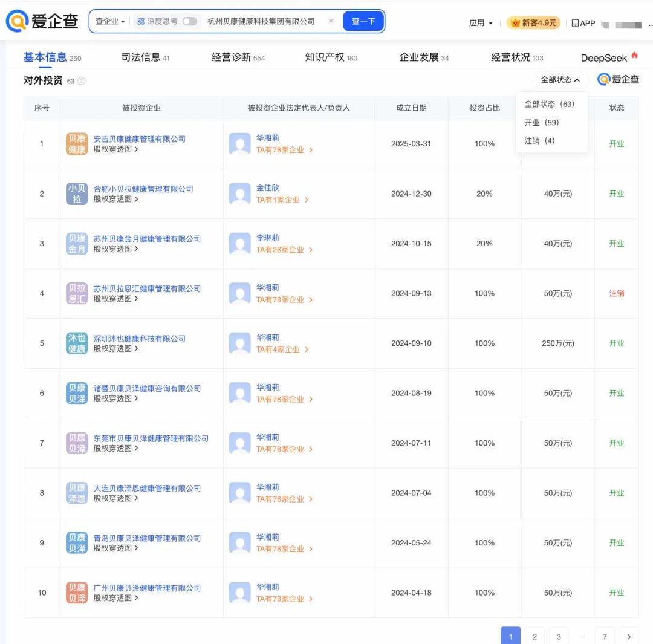Click the 250万(元) investment amount cell
Viewport: 653px width, 644px height.
[557, 343]
